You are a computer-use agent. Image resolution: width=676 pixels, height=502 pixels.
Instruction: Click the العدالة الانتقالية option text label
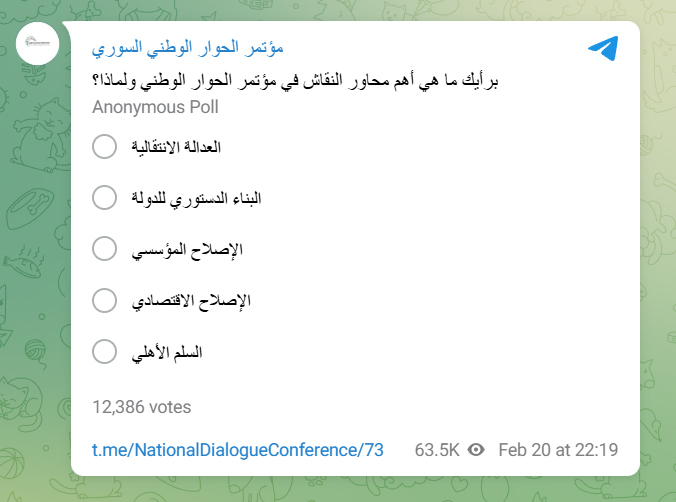click(176, 147)
